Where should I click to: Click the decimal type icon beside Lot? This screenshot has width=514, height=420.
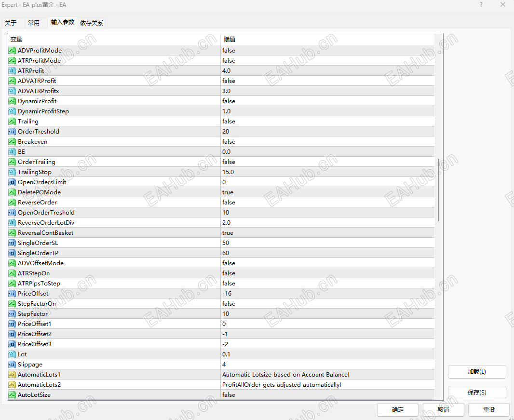pos(12,354)
